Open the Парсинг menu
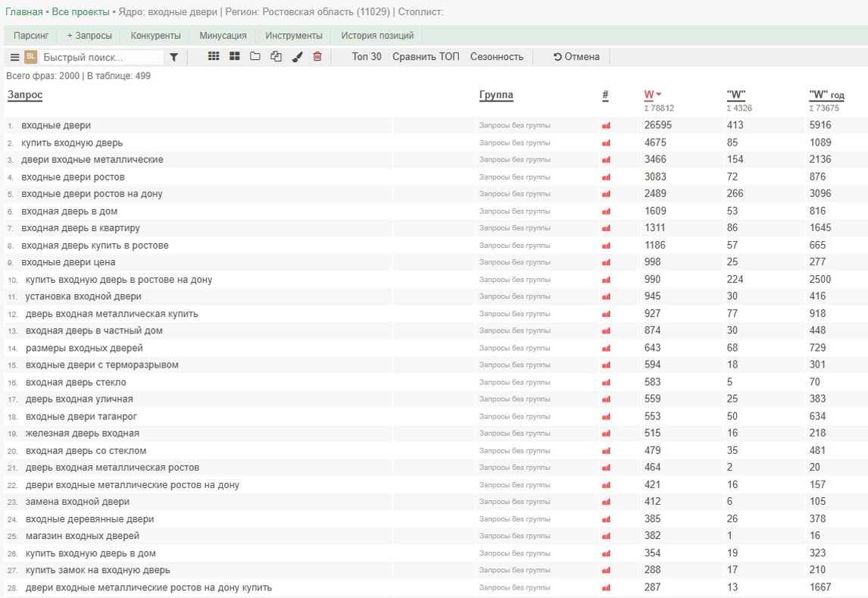This screenshot has height=598, width=868. coord(31,36)
